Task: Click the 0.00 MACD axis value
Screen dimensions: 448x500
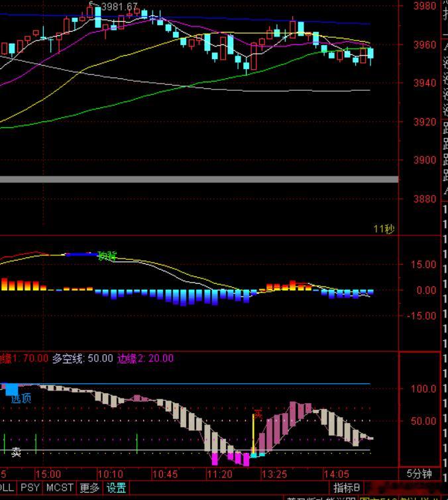Action: pos(426,290)
